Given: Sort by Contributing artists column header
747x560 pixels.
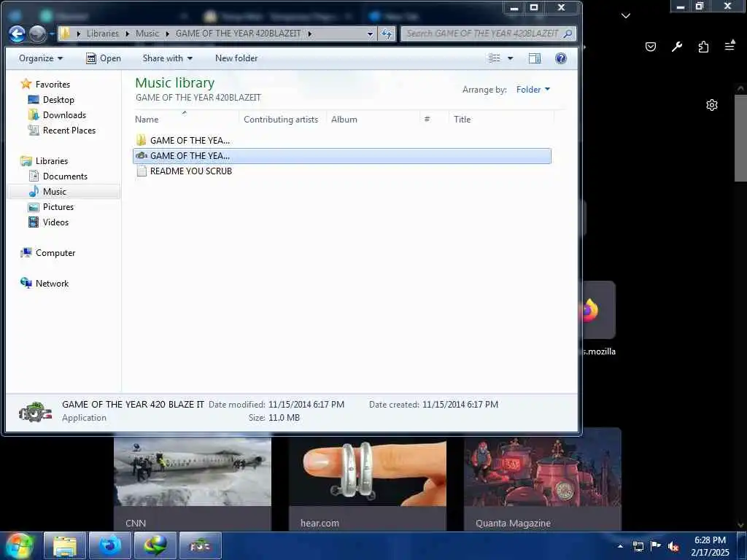Looking at the screenshot, I should pos(282,119).
